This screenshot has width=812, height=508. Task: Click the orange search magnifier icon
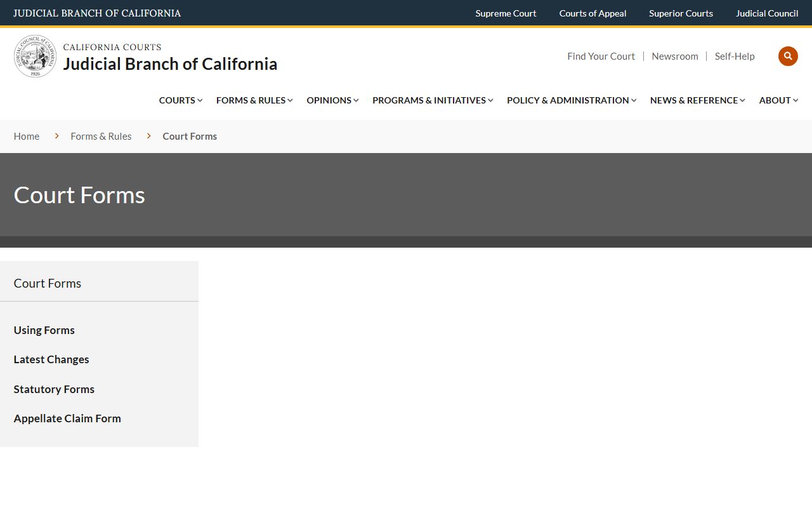coord(788,56)
